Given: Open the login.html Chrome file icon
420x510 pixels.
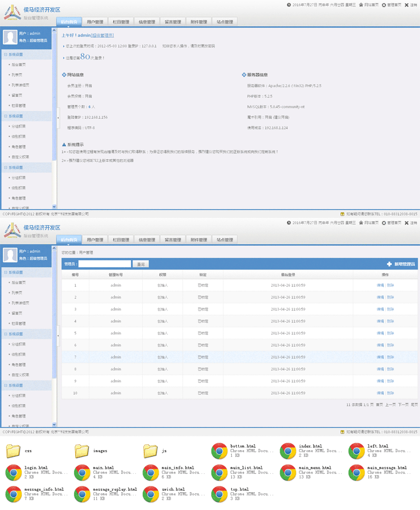Looking at the screenshot, I should [x=14, y=472].
